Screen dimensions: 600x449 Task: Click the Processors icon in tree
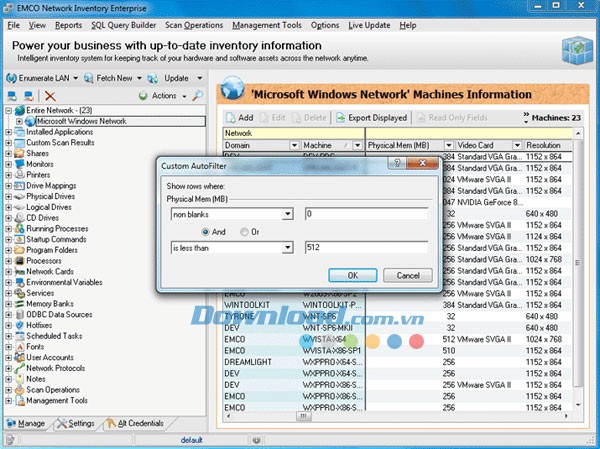[19, 261]
